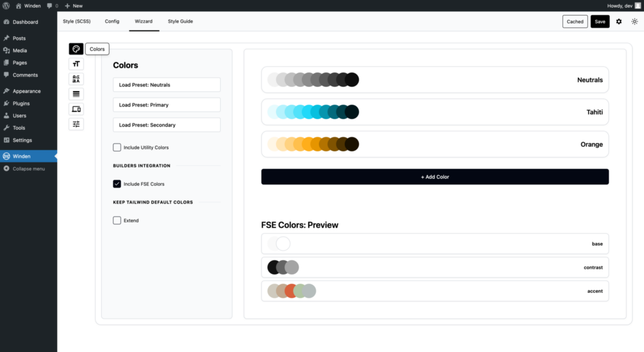Open the comments bubble in admin bar
This screenshot has height=352, width=644.
(52, 6)
